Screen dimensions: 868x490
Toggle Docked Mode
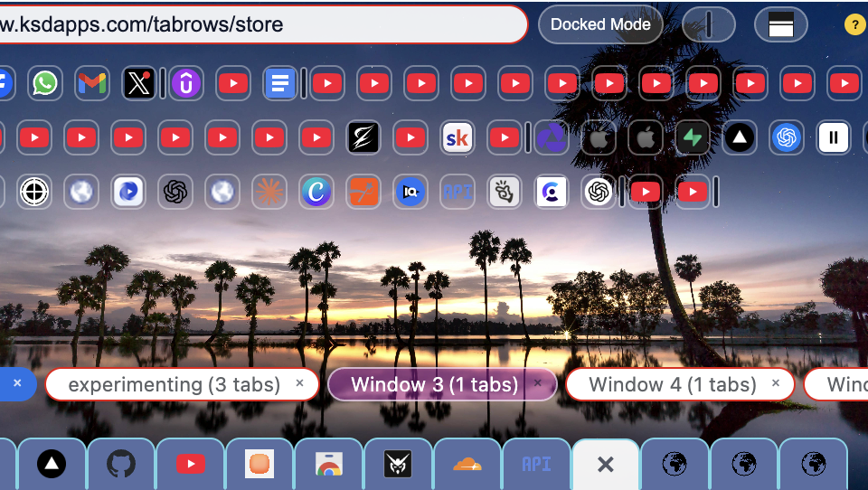[600, 24]
